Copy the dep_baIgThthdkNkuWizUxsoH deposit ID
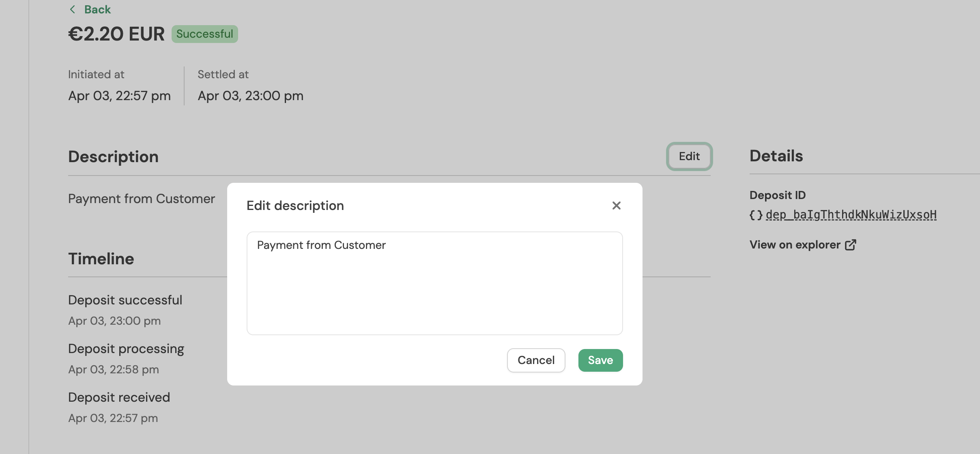This screenshot has width=980, height=454. point(851,215)
